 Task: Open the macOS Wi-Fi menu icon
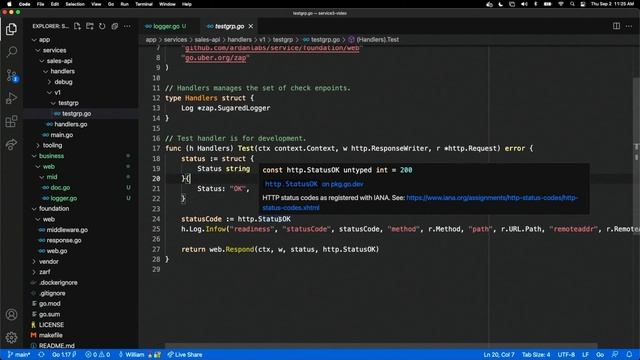[x=561, y=4]
